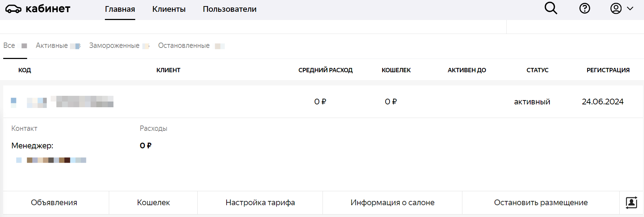Open the Главная menu item
The width and height of the screenshot is (644, 217).
pyautogui.click(x=120, y=9)
